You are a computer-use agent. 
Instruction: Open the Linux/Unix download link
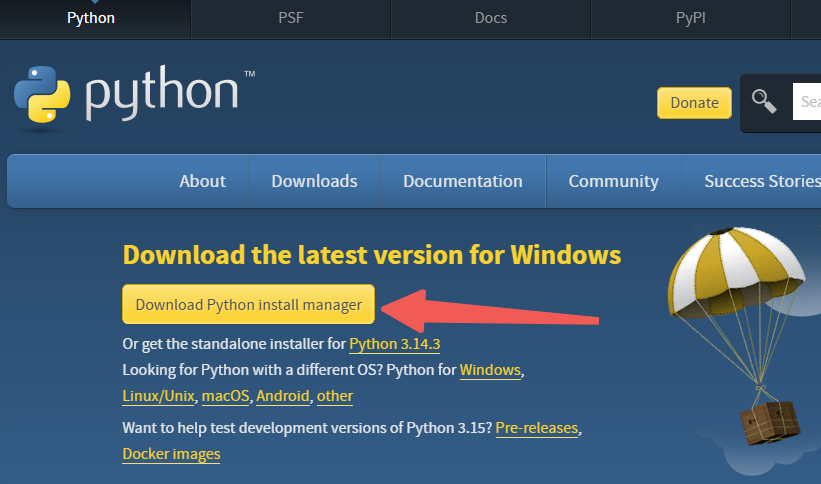click(x=158, y=396)
